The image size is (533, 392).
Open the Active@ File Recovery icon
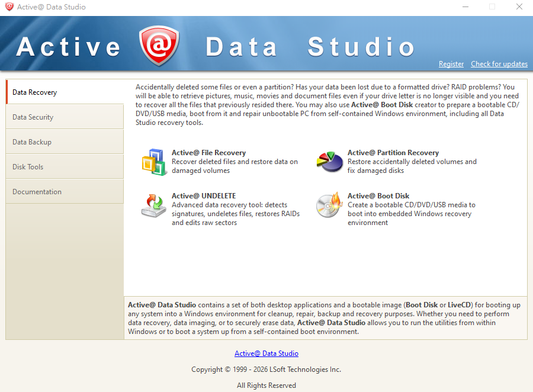point(155,162)
